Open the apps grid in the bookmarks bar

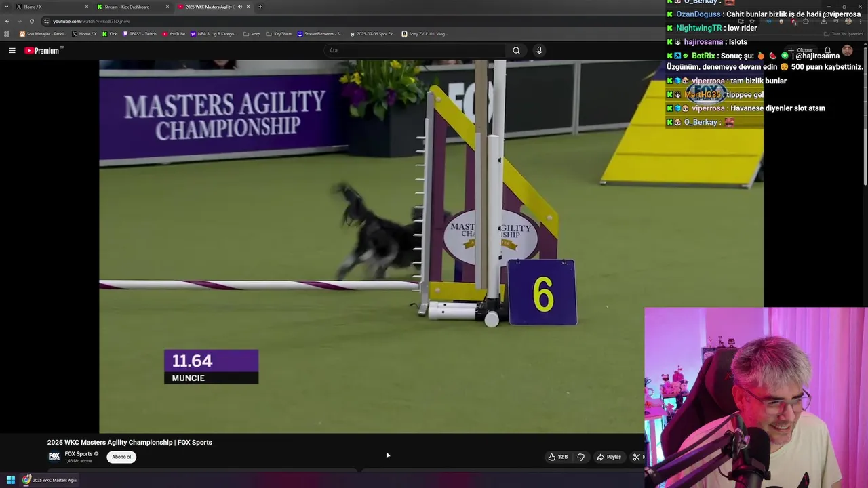(7, 34)
